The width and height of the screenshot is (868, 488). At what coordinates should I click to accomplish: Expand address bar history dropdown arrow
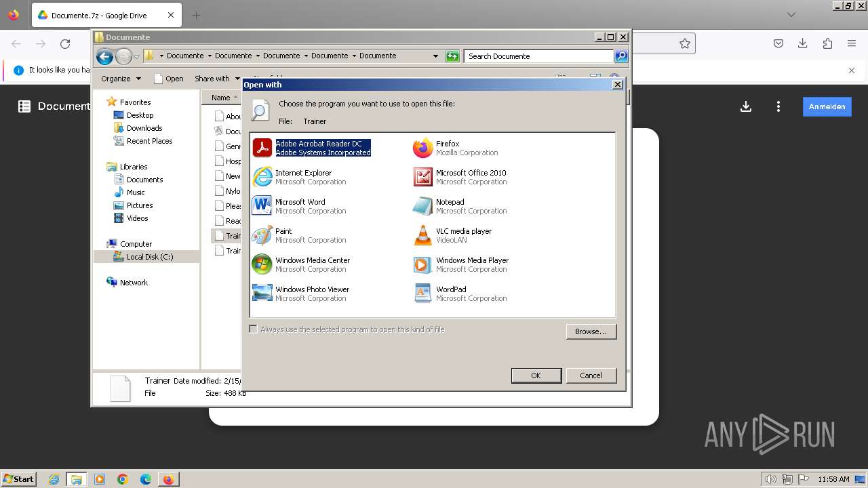point(435,56)
